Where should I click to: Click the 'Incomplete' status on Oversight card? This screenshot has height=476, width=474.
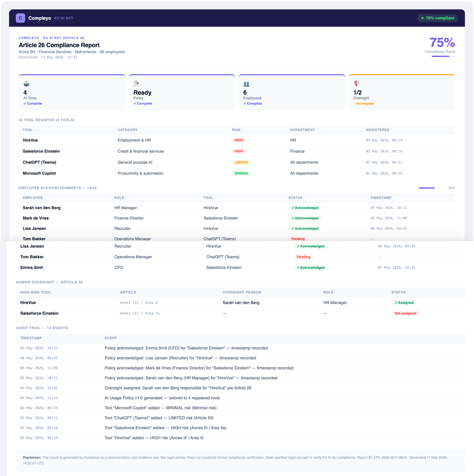tap(363, 104)
